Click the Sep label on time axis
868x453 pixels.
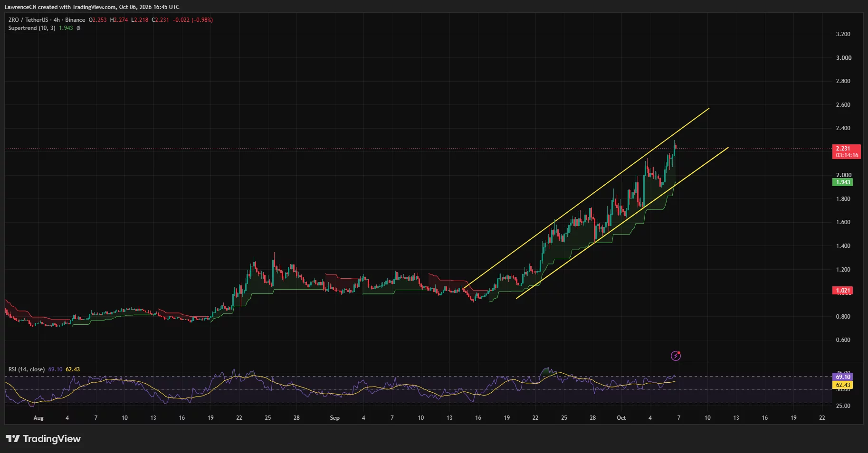(x=334, y=418)
